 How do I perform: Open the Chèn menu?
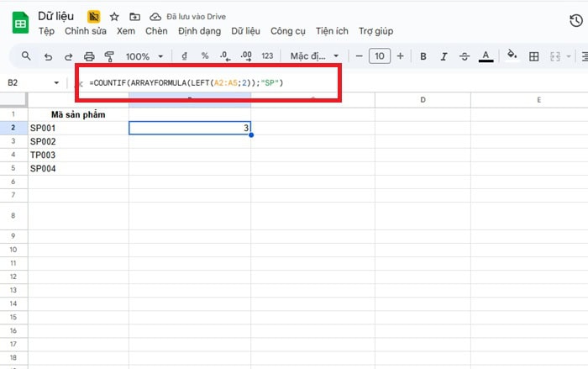click(x=156, y=31)
